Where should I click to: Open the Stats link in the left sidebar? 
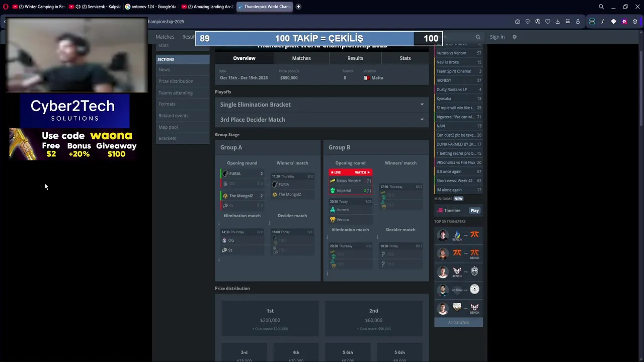(164, 46)
